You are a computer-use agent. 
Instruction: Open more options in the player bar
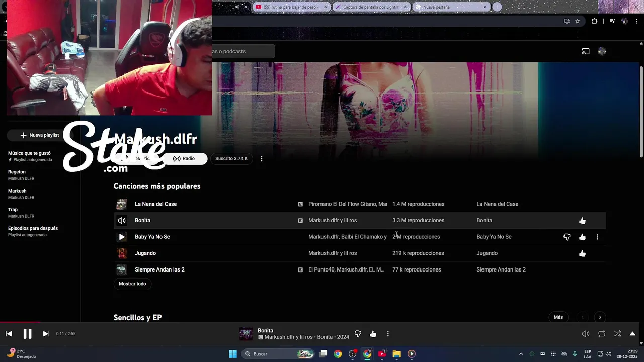[388, 334]
